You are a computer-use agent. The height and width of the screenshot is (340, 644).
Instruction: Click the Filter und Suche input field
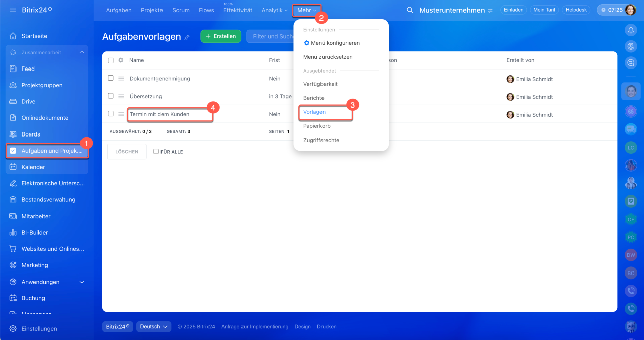(x=272, y=36)
